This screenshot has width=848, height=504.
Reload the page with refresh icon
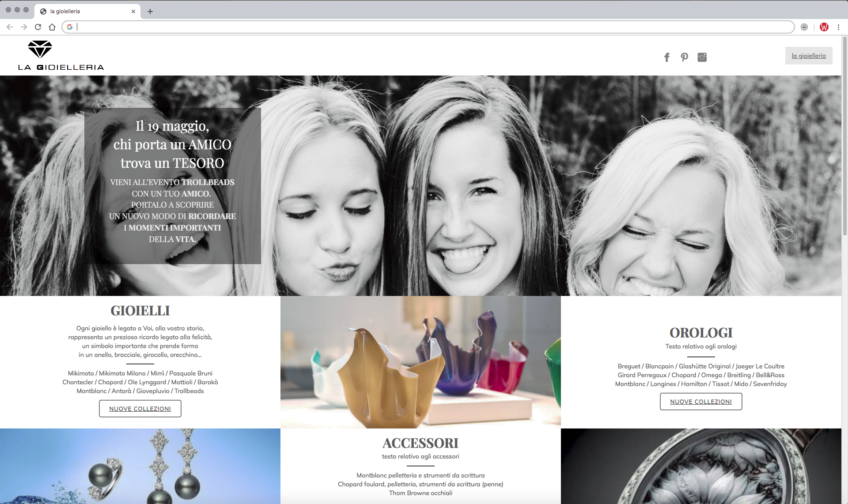(x=38, y=27)
